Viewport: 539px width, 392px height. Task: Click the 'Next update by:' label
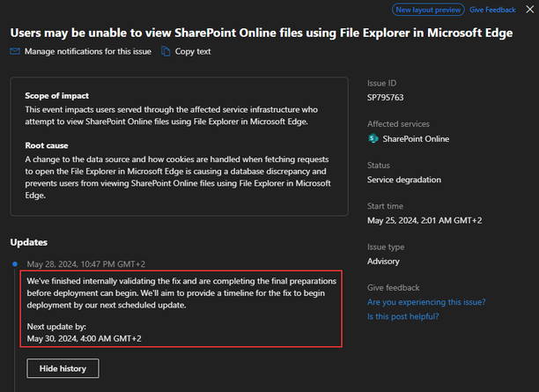[x=56, y=327]
